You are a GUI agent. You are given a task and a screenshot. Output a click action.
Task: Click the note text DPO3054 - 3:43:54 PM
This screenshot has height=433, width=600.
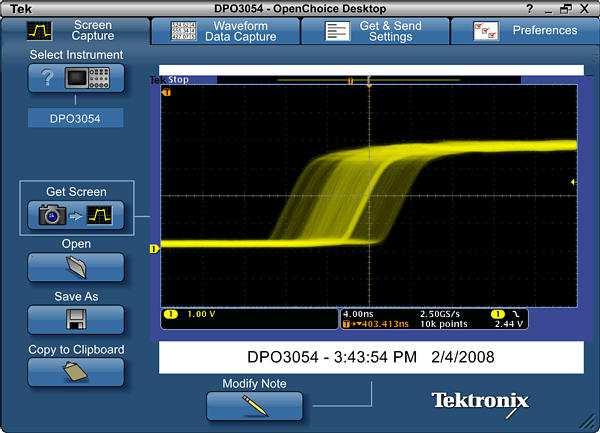pos(332,357)
